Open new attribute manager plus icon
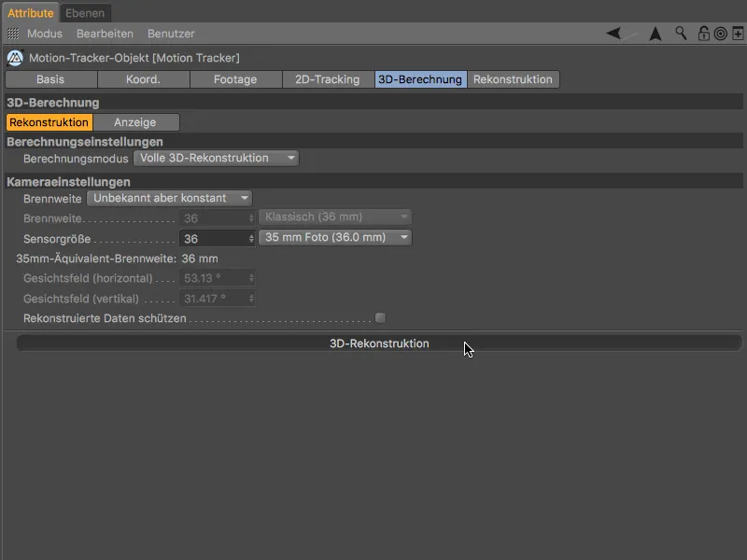Screen dimensions: 747x560 point(738,34)
